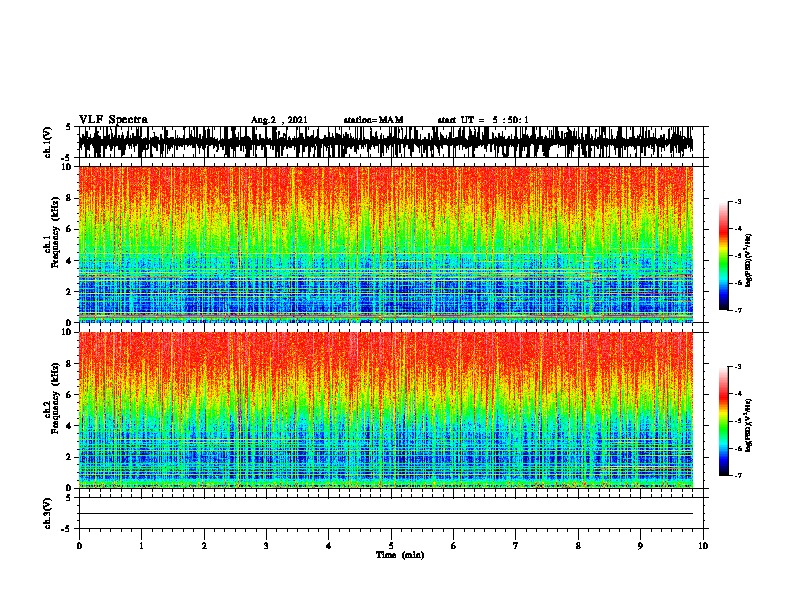Click the ch.1 color scale bar
The height and width of the screenshot is (612, 792).
point(723,256)
